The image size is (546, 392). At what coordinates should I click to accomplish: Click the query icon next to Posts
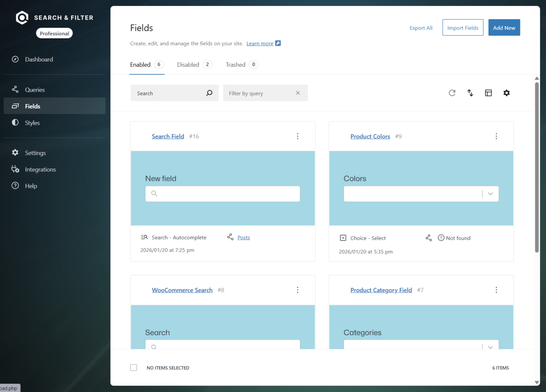coord(230,237)
